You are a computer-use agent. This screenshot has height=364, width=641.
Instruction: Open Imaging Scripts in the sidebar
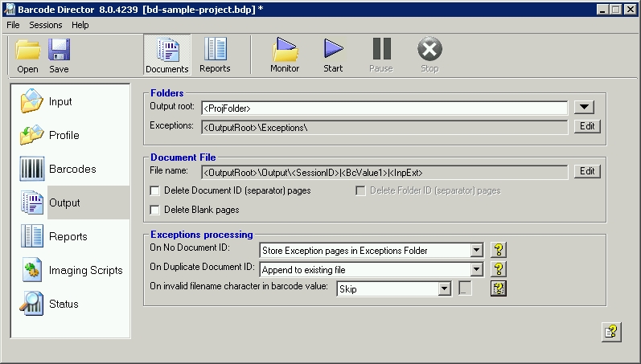pos(85,271)
